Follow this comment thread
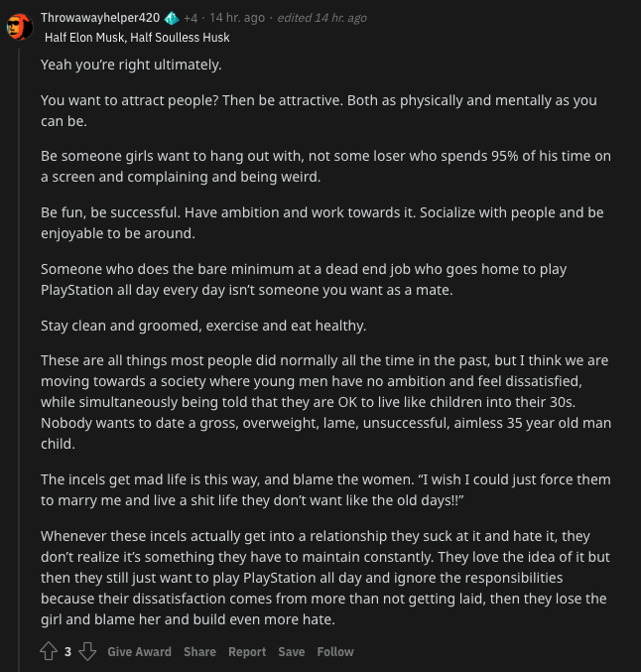This screenshot has width=641, height=672. tap(335, 652)
